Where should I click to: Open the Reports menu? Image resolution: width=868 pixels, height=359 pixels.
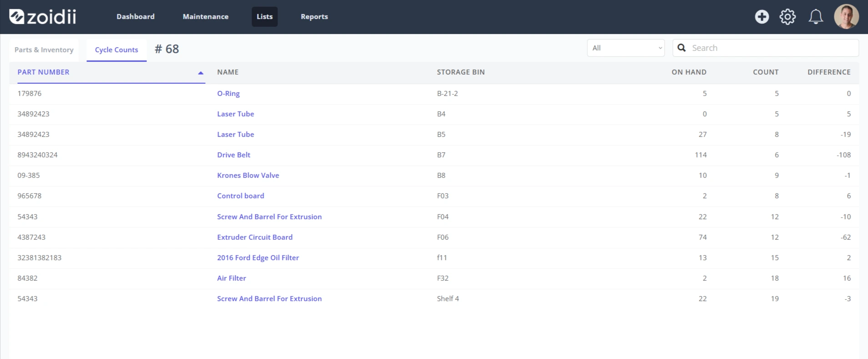tap(314, 16)
